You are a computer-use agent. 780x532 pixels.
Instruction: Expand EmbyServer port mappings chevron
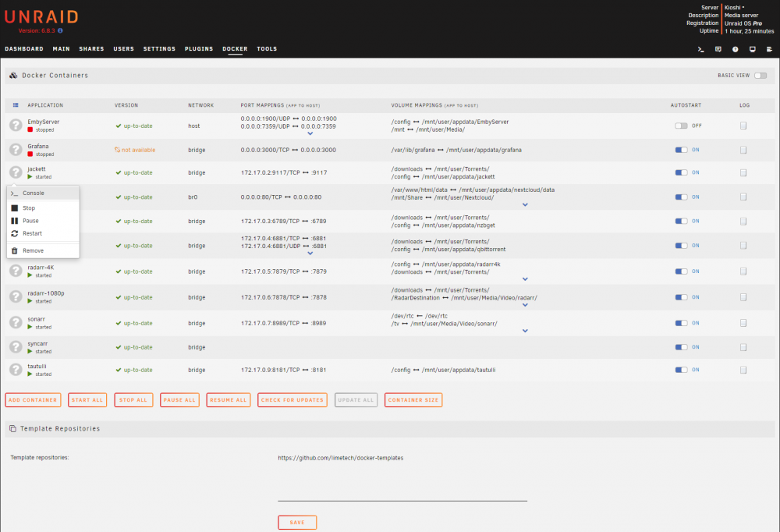click(310, 133)
